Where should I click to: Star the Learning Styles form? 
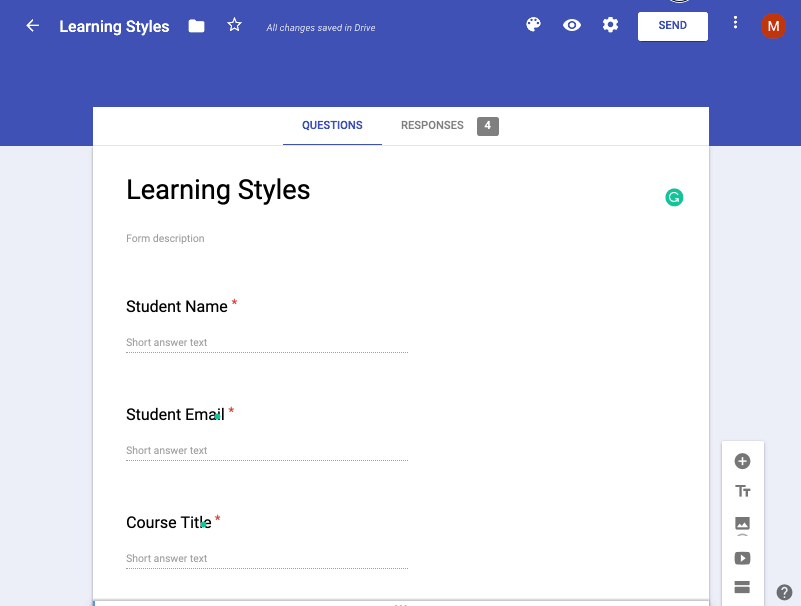click(234, 26)
